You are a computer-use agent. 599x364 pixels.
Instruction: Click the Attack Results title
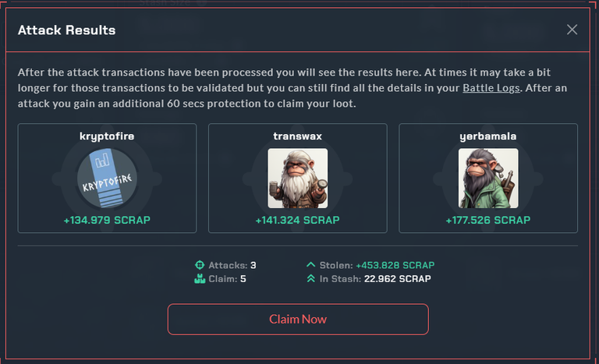[x=66, y=30]
